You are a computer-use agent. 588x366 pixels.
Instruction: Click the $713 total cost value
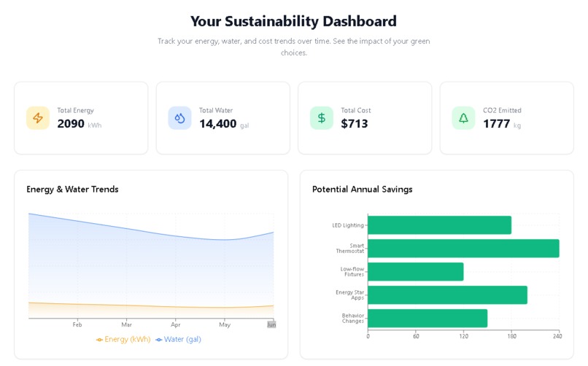point(355,124)
